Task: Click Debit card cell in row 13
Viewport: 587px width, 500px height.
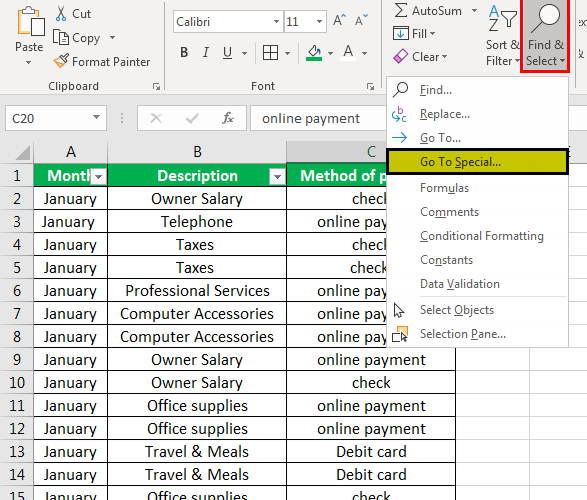Action: point(371,452)
